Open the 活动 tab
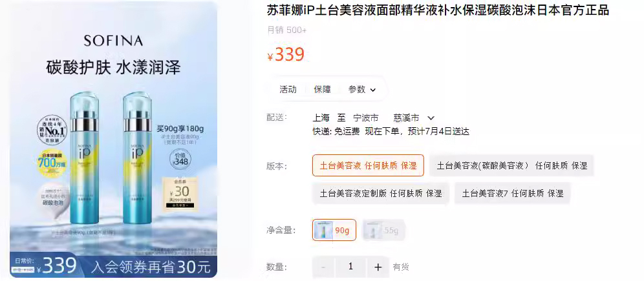 288,89
